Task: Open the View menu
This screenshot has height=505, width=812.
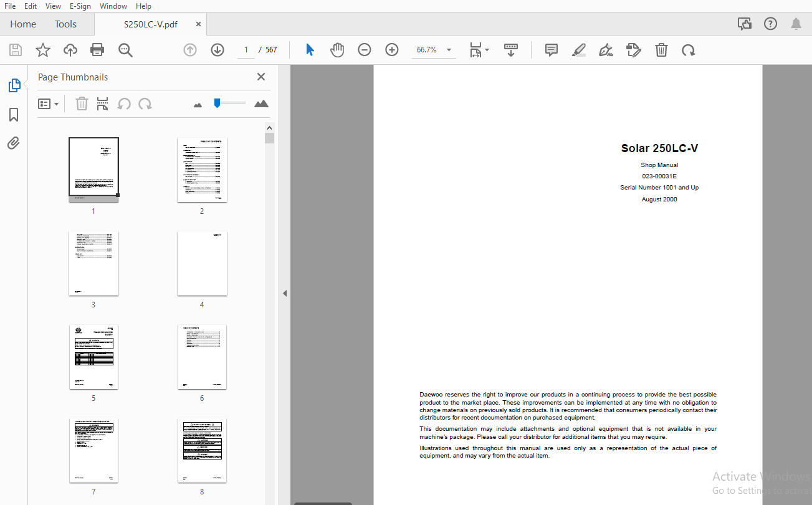Action: click(x=53, y=6)
